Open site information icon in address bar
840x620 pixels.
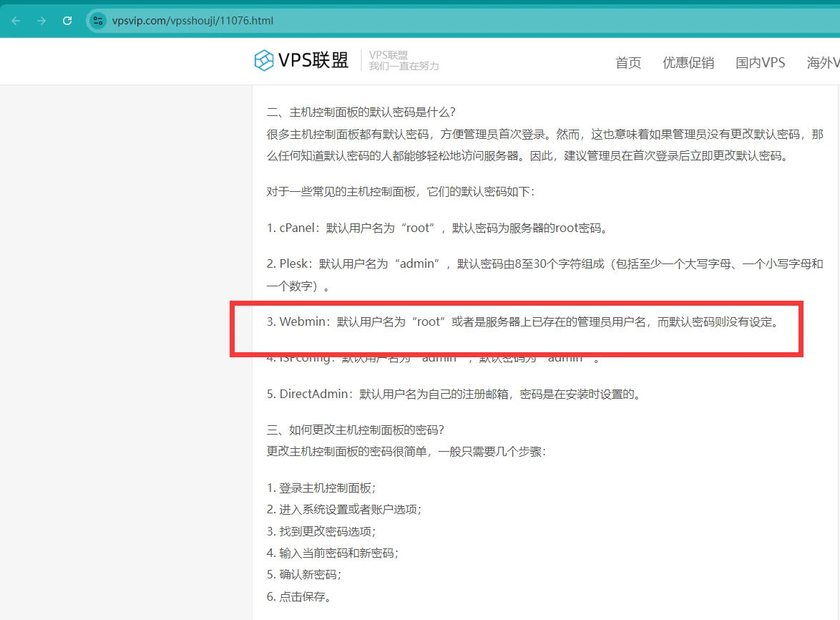[97, 21]
